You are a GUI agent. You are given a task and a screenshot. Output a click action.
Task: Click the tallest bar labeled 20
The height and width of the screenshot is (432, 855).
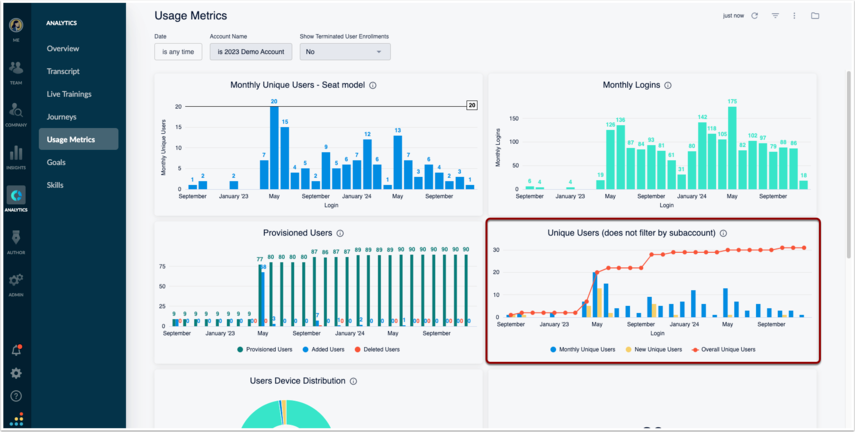pyautogui.click(x=274, y=148)
